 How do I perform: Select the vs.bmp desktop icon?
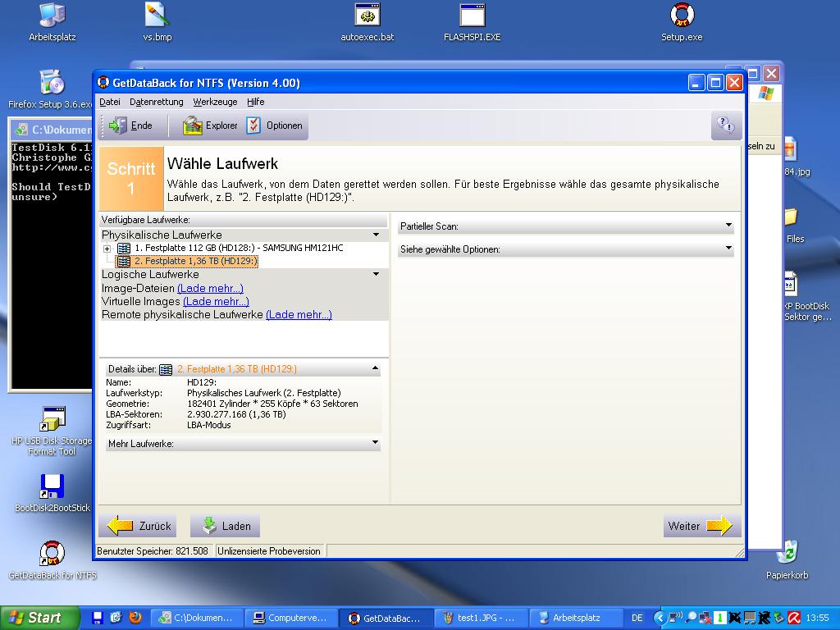click(x=157, y=22)
